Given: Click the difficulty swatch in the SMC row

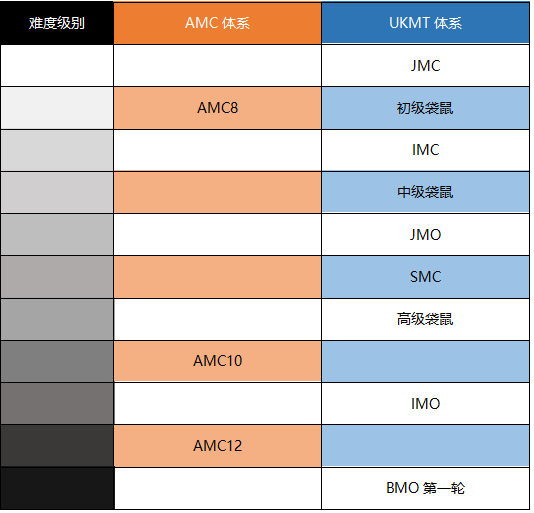Looking at the screenshot, I should [x=57, y=277].
